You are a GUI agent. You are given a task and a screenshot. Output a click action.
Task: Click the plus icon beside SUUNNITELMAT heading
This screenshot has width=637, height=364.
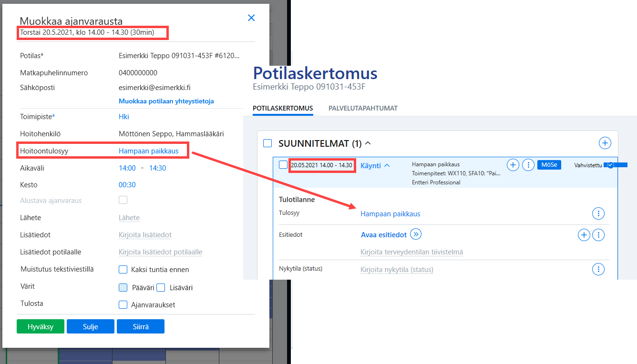point(605,143)
